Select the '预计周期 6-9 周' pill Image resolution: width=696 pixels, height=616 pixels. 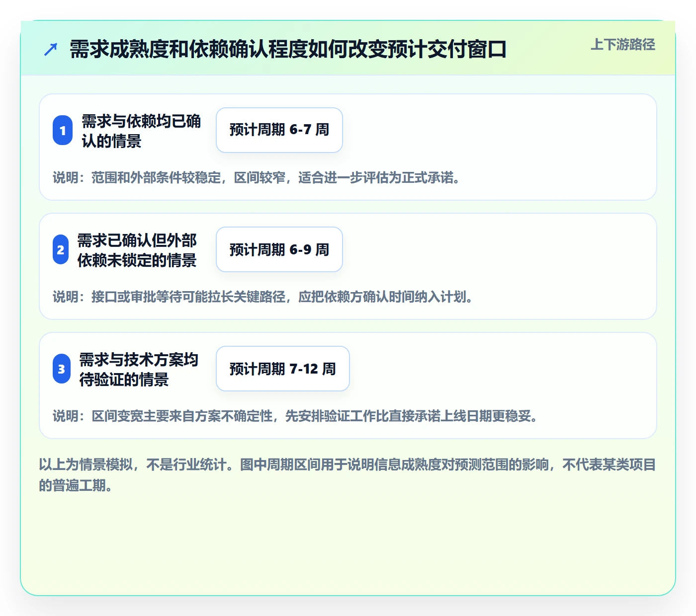coord(279,249)
